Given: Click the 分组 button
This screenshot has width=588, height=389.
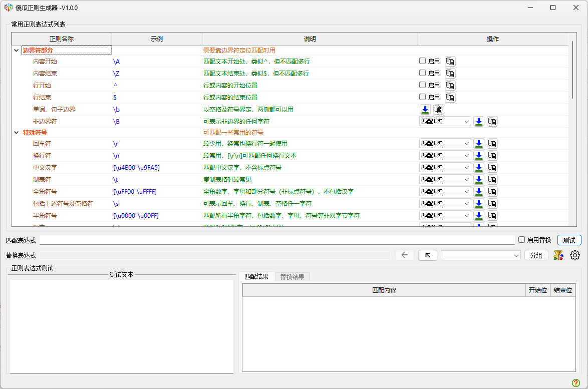Looking at the screenshot, I should [536, 255].
